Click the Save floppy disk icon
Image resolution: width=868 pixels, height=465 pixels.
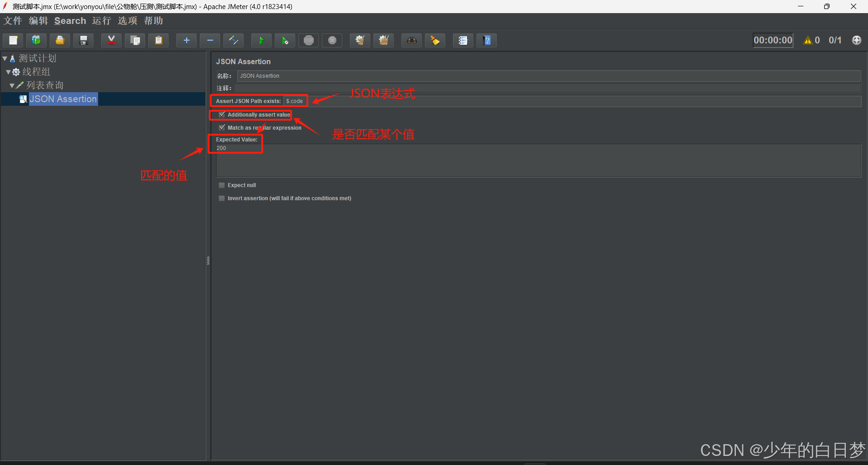pos(84,40)
